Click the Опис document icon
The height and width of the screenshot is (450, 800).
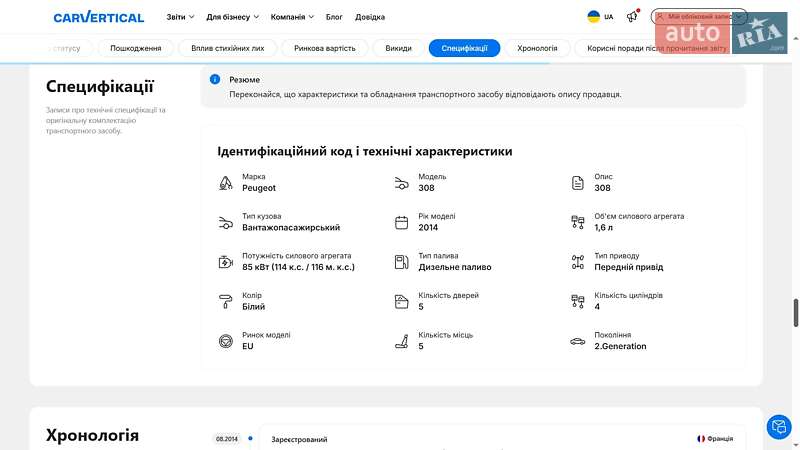coord(578,183)
